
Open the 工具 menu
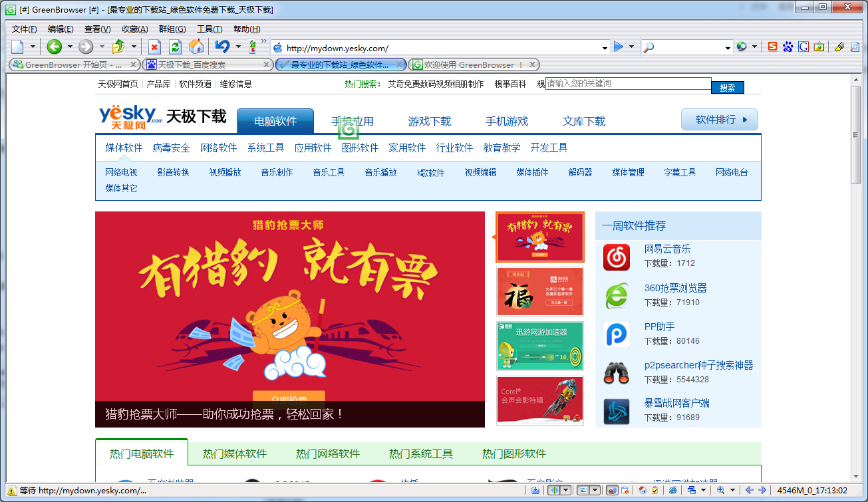pyautogui.click(x=208, y=30)
